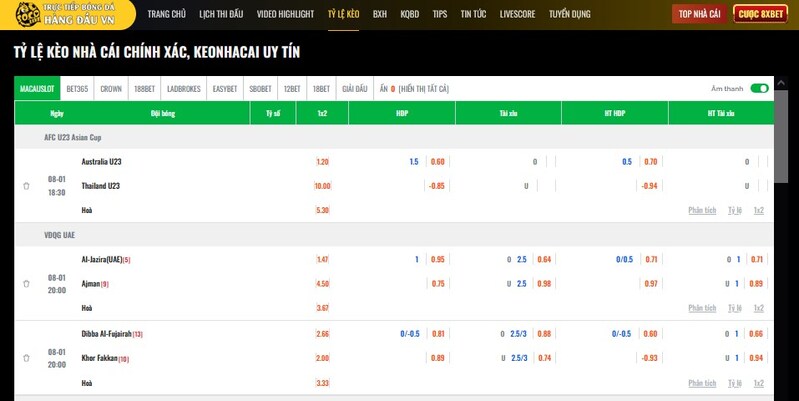Click the Cược 8XBET button
Screen dimensions: 799x401
(x=760, y=14)
